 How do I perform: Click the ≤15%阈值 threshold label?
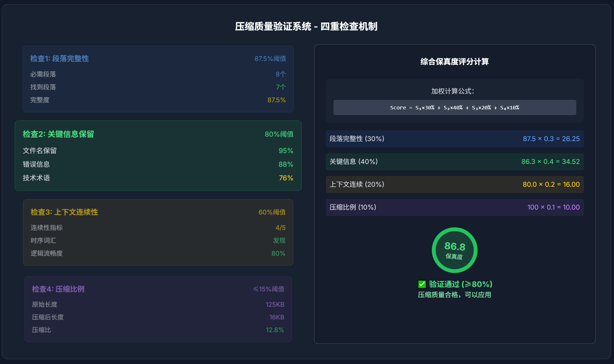(x=268, y=289)
